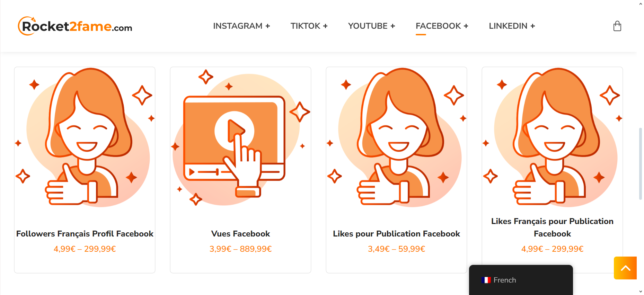Open the FACEBOOK menu item
This screenshot has height=295, width=644.
coord(438,26)
